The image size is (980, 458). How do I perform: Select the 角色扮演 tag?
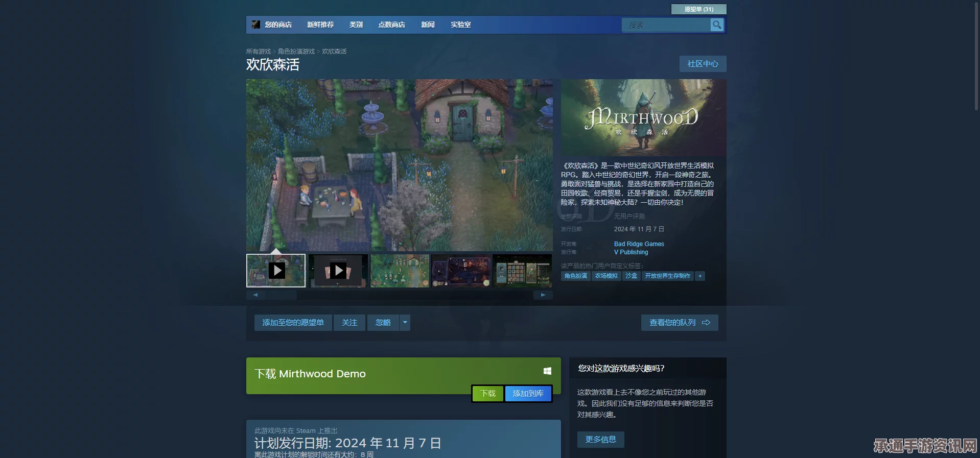pos(576,276)
